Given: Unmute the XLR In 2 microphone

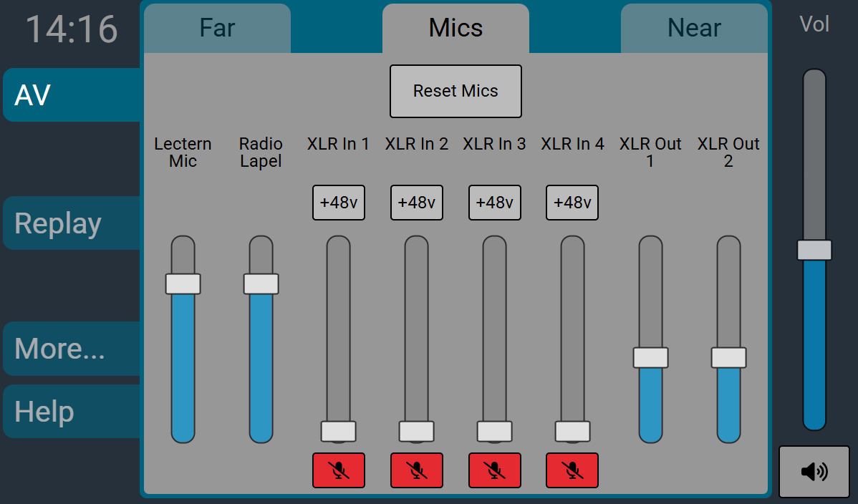Looking at the screenshot, I should (x=416, y=470).
